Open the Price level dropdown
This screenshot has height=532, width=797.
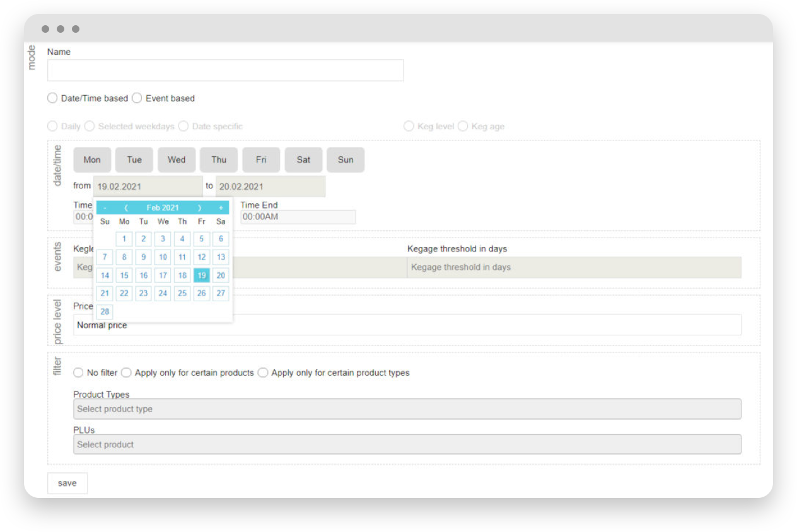click(x=407, y=325)
